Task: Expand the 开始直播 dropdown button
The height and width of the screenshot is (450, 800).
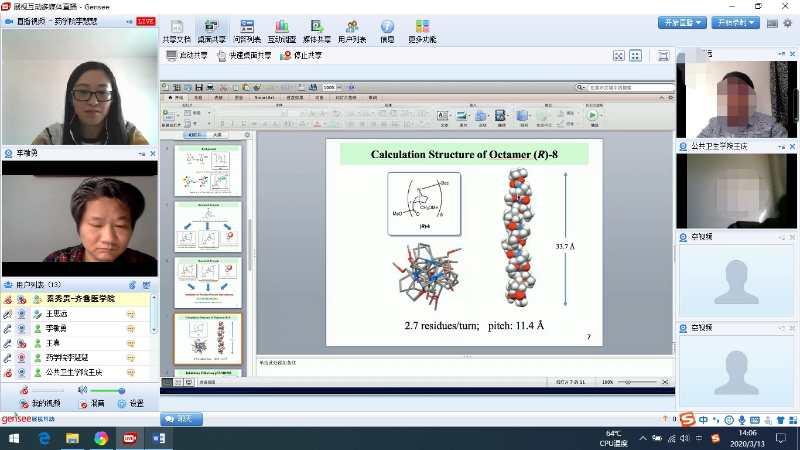Action: pyautogui.click(x=683, y=22)
